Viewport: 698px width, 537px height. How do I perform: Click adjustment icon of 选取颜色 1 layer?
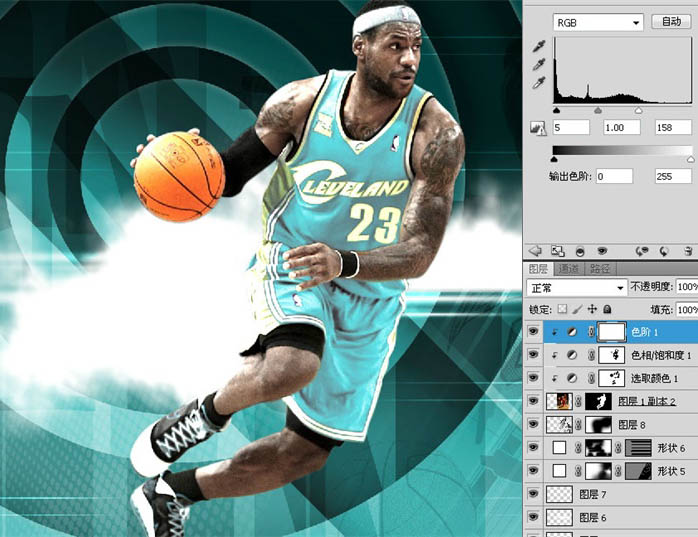click(x=572, y=378)
